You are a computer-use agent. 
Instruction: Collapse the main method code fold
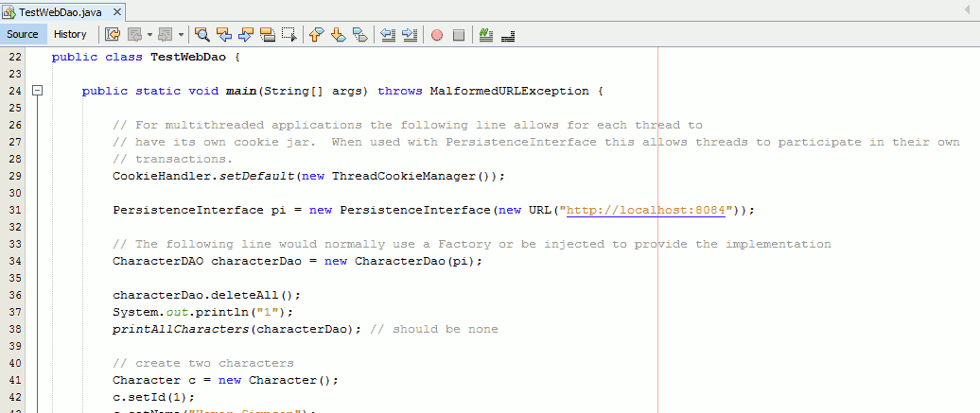tap(38, 92)
